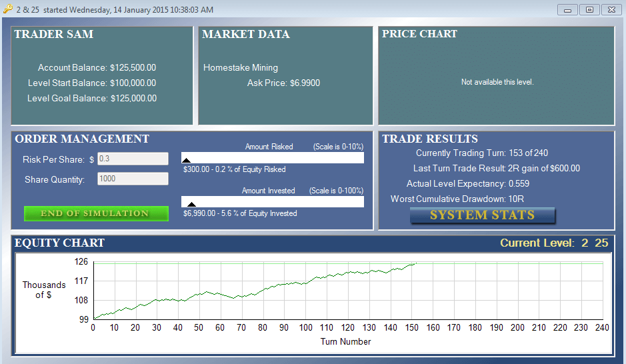Viewport: 626px width, 364px height.
Task: Click the Homestake Mining stock name
Action: pyautogui.click(x=241, y=67)
